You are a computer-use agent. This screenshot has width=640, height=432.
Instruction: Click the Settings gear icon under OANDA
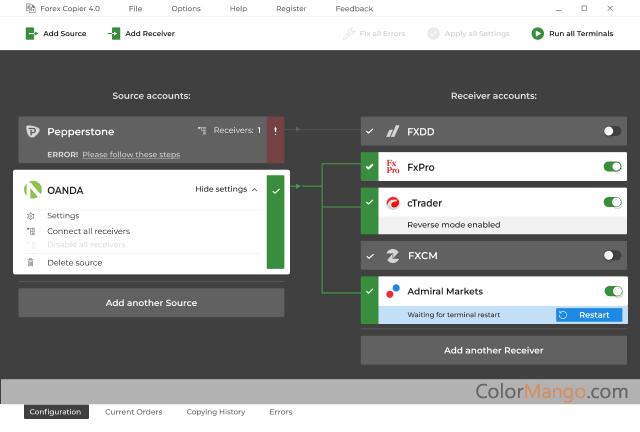(x=30, y=216)
